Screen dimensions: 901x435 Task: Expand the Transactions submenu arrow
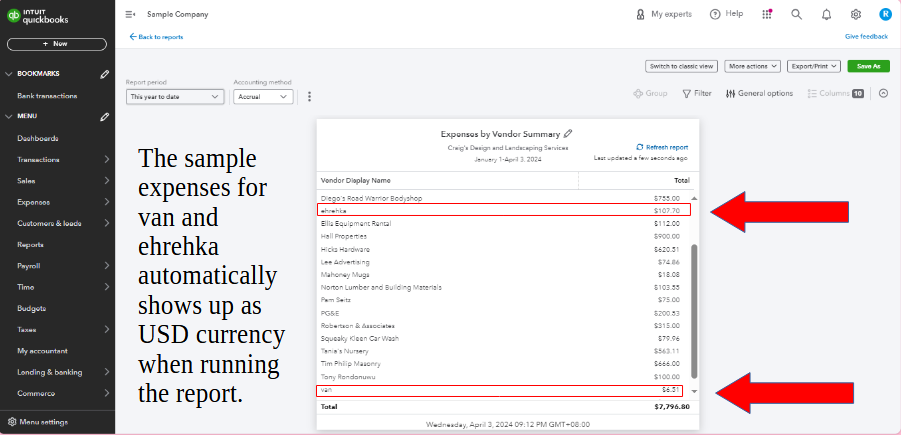[107, 160]
